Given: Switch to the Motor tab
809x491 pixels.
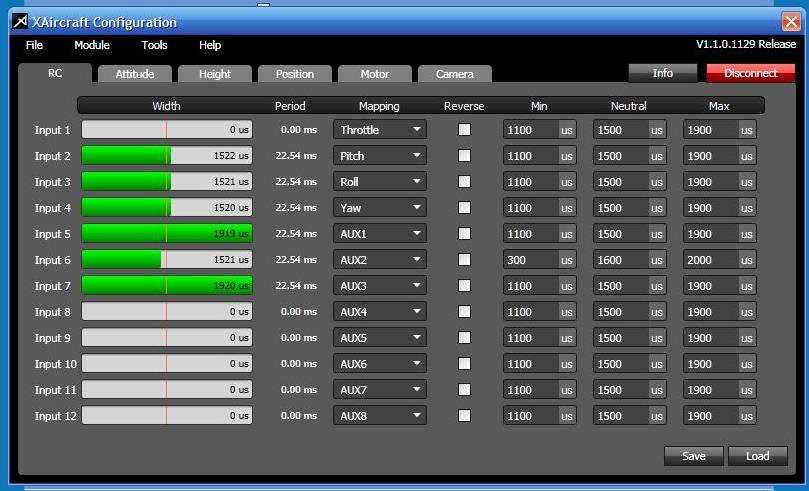Looking at the screenshot, I should tap(375, 74).
